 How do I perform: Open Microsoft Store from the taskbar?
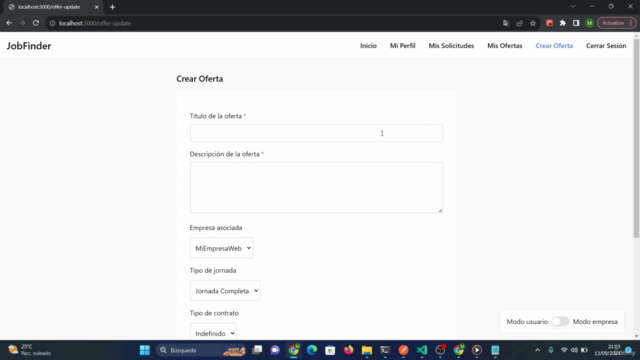[x=330, y=350]
